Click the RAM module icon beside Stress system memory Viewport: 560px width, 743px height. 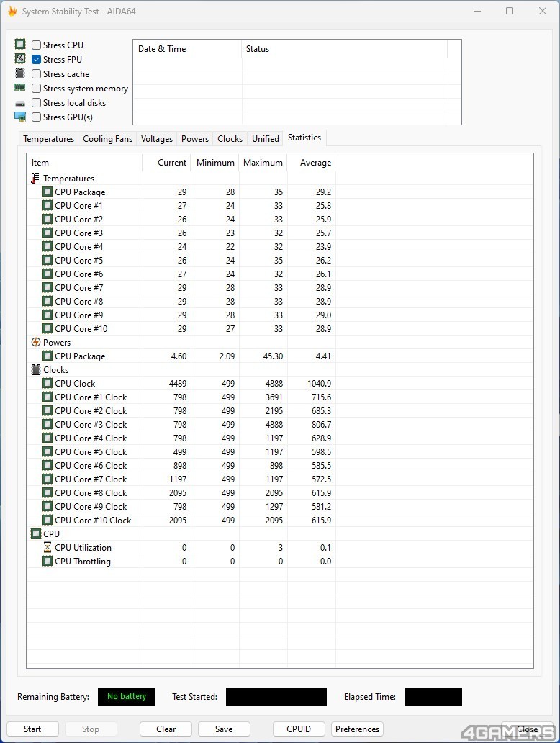pyautogui.click(x=20, y=87)
